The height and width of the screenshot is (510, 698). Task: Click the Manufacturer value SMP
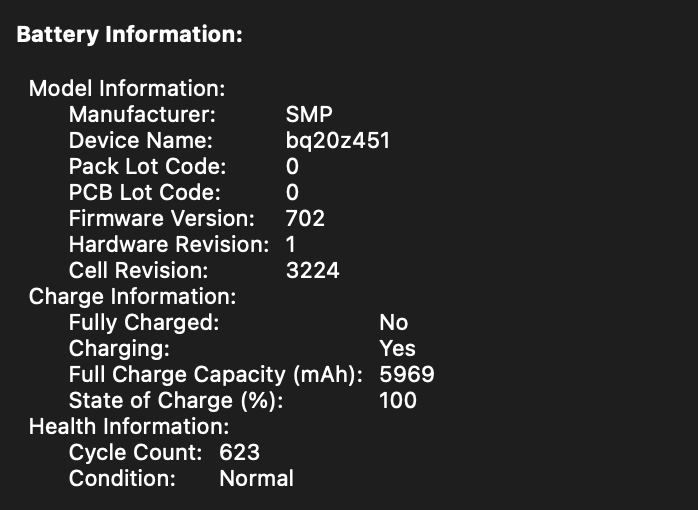pyautogui.click(x=309, y=114)
